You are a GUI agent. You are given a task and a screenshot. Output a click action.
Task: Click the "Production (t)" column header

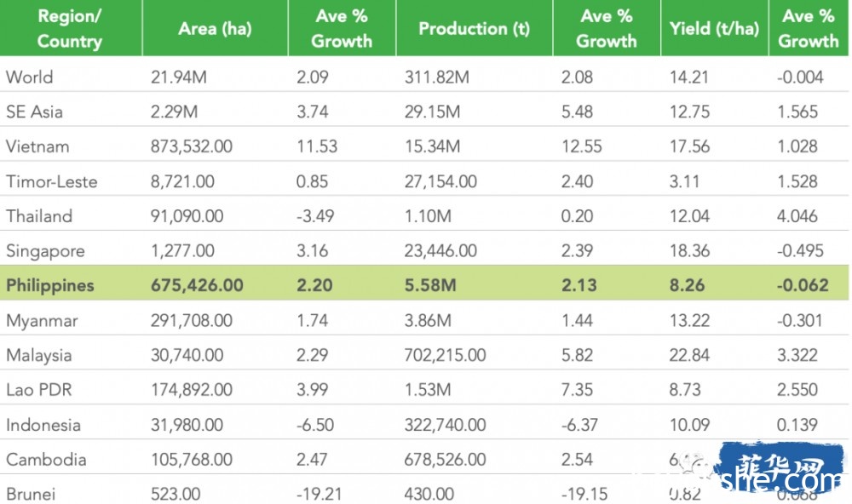474,28
